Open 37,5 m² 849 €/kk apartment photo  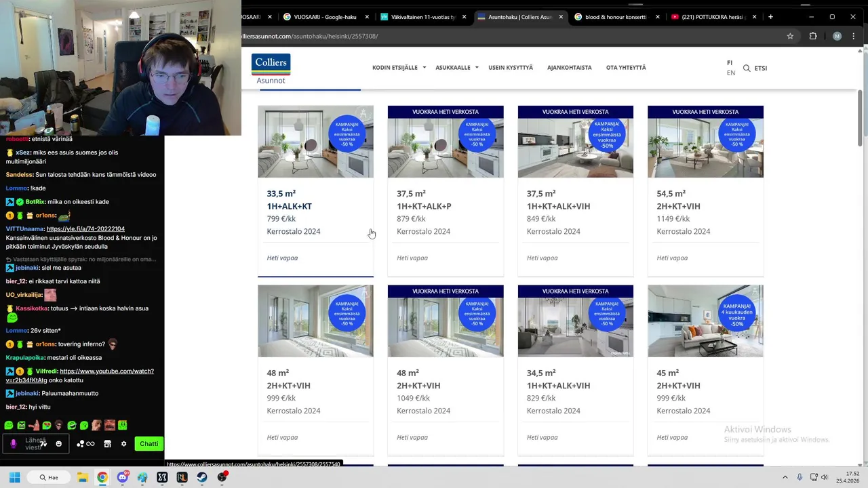click(575, 142)
